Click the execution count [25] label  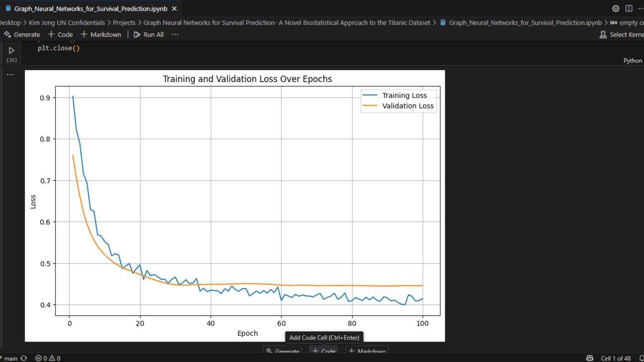11,60
